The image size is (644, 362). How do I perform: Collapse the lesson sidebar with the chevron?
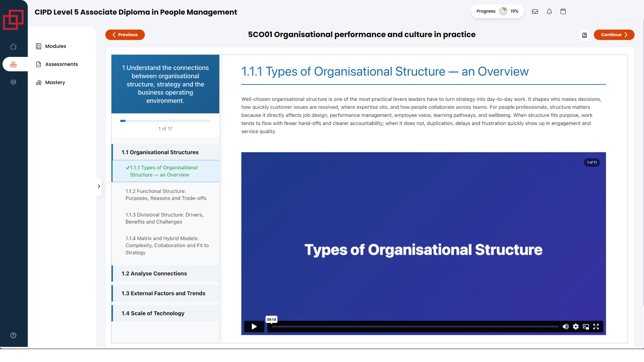99,186
